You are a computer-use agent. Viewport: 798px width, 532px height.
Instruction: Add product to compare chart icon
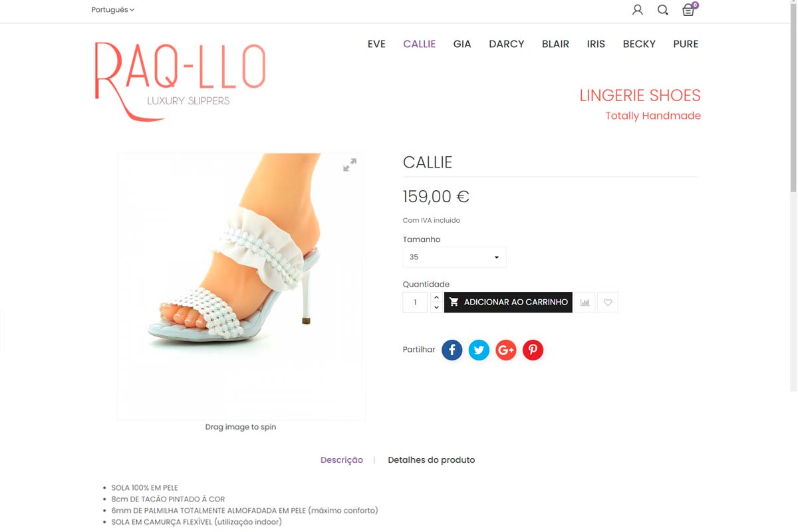pos(585,303)
